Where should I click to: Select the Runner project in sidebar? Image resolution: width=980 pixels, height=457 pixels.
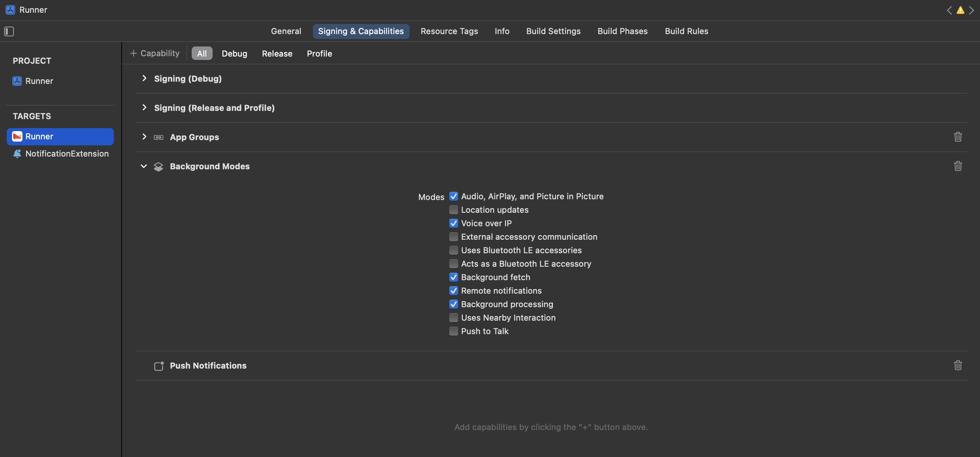[39, 81]
